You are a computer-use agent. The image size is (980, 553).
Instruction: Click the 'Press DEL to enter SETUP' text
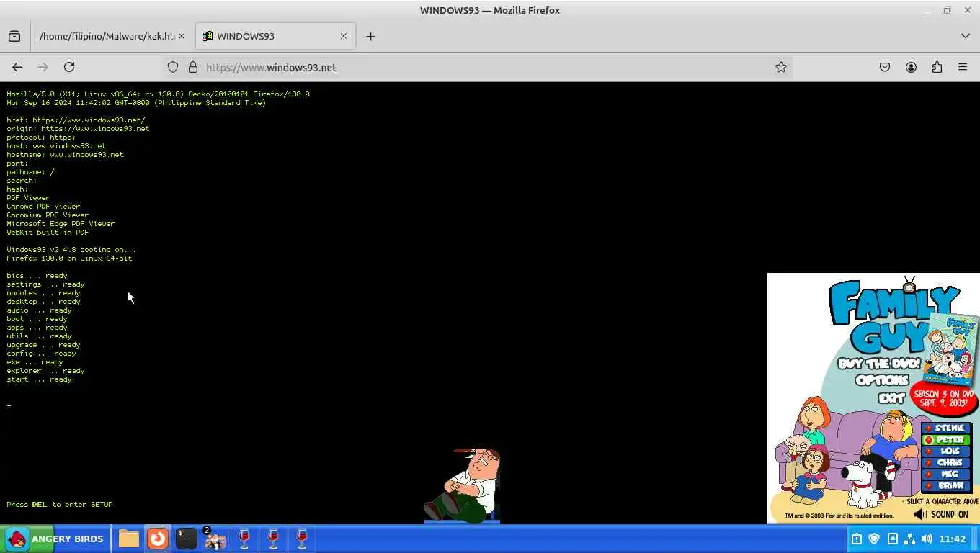[60, 505]
